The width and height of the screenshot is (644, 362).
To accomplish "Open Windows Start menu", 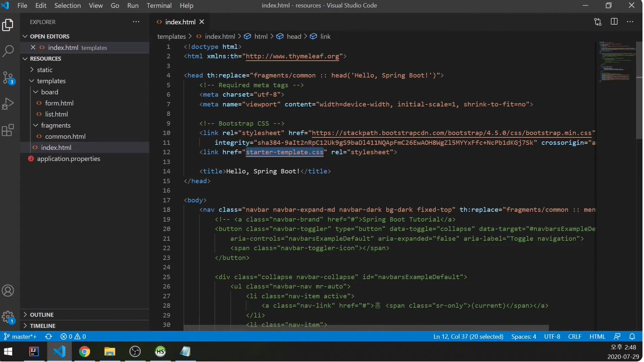I will (x=9, y=351).
